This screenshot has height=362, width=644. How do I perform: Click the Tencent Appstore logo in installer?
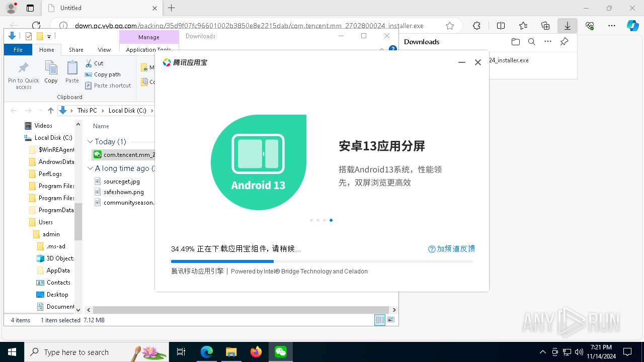click(x=185, y=62)
